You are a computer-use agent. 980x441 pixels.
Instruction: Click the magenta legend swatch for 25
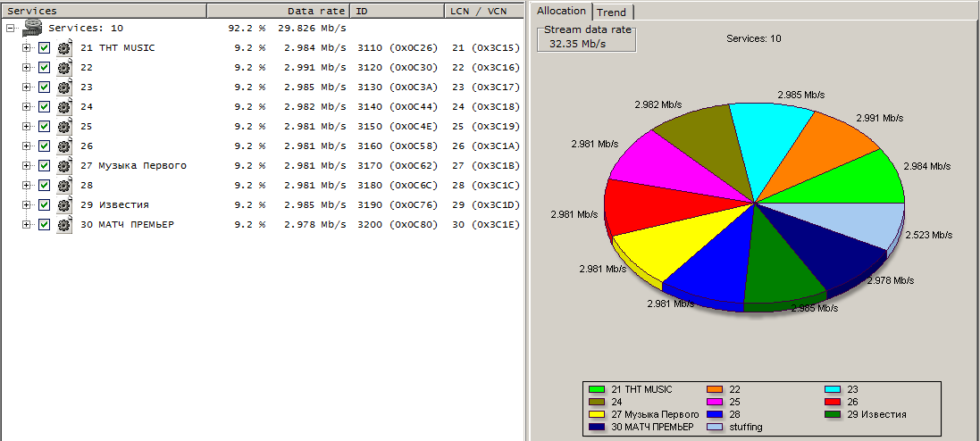715,402
